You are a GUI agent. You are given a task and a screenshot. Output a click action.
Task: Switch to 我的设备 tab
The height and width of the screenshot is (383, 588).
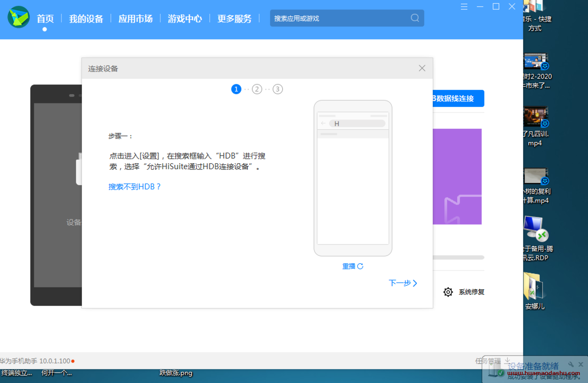tap(86, 19)
